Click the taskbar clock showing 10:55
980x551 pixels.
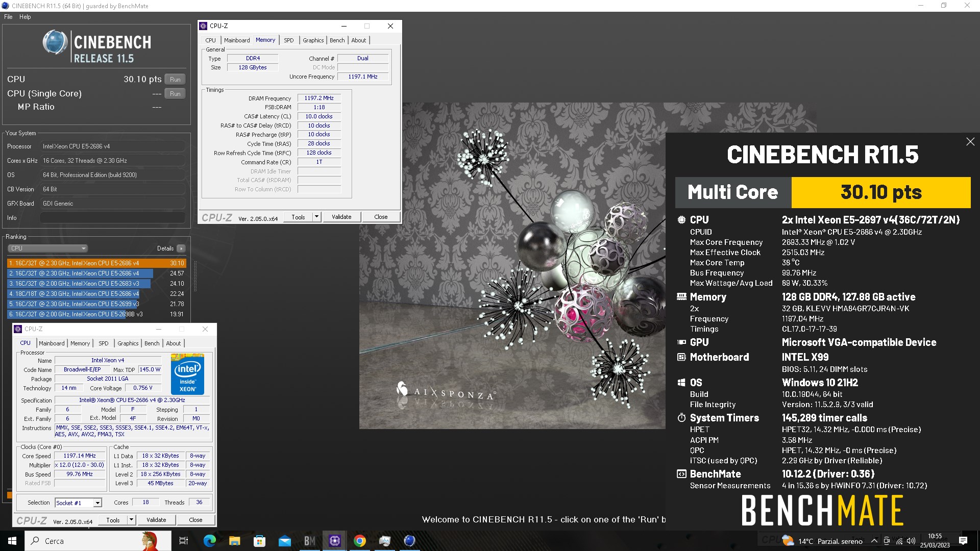(935, 541)
